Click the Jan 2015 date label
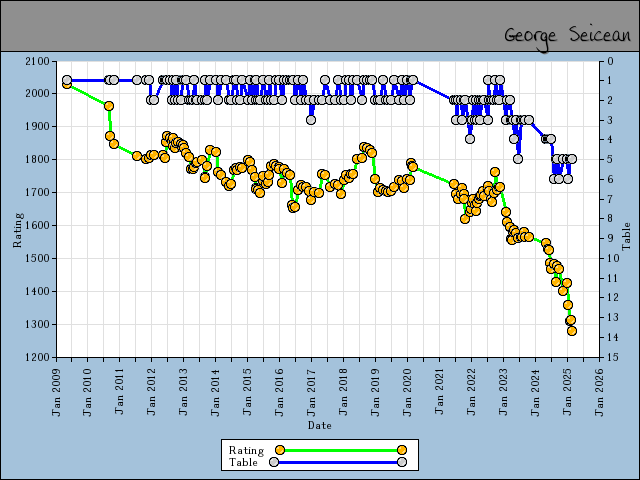This screenshot has height=480, width=640. [x=247, y=393]
